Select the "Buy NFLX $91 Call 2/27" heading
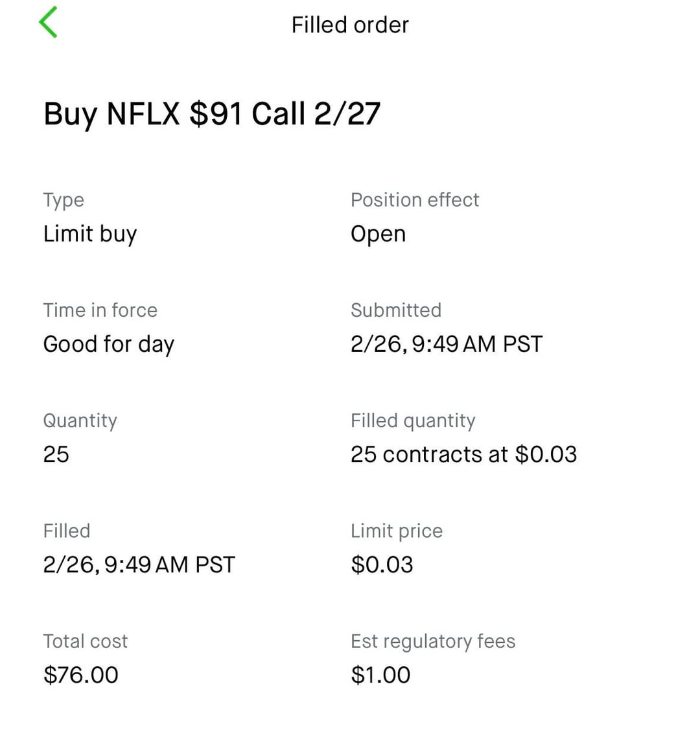Screen dimensions: 700x751 (212, 114)
